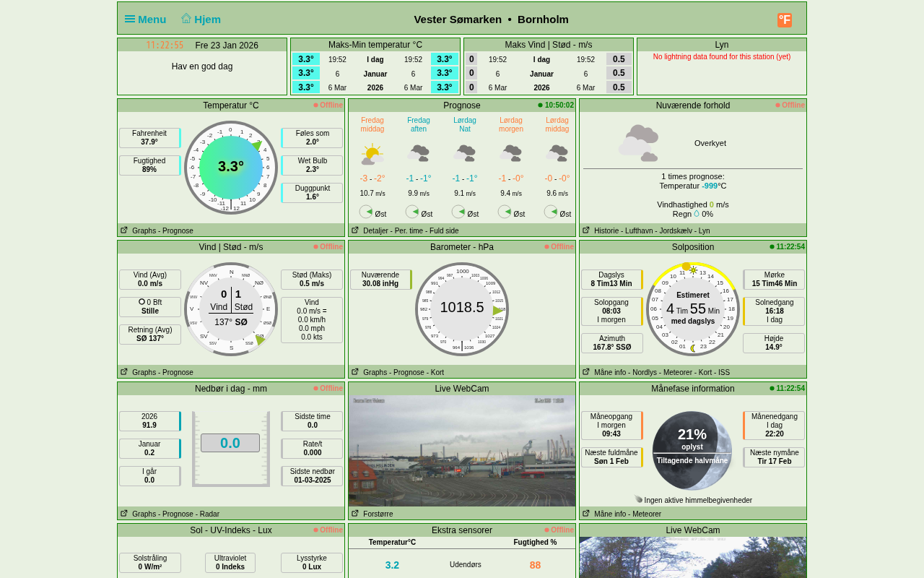Click the rainfall gauge showing 0.0

(x=230, y=444)
